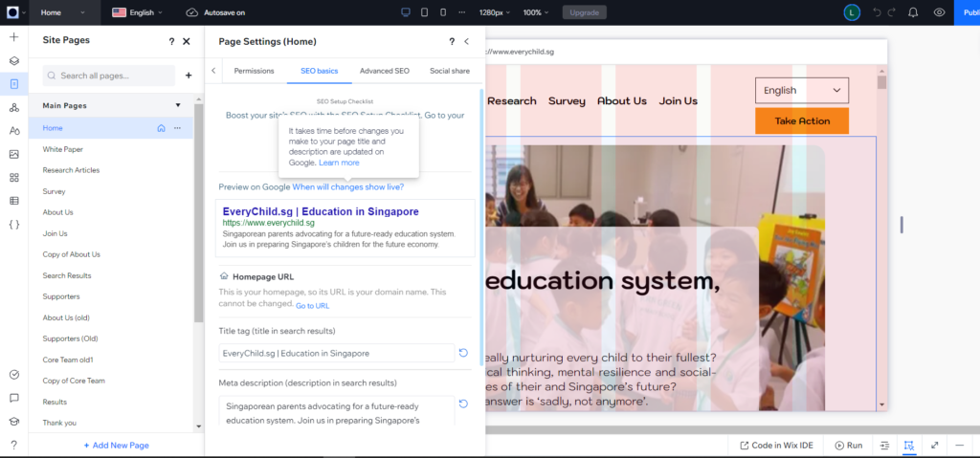
Task: Close the Site Pages panel
Action: [187, 41]
